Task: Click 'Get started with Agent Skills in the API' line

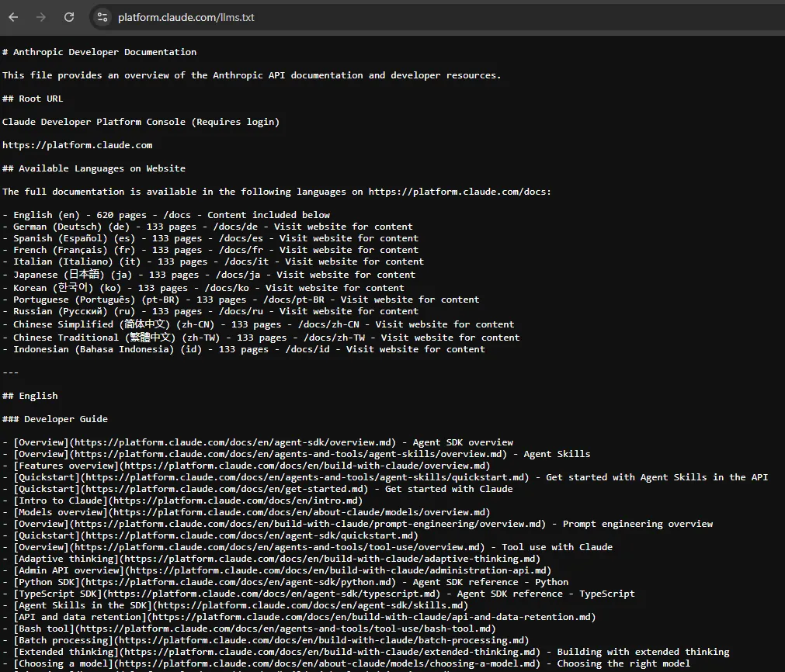Action: [x=385, y=477]
